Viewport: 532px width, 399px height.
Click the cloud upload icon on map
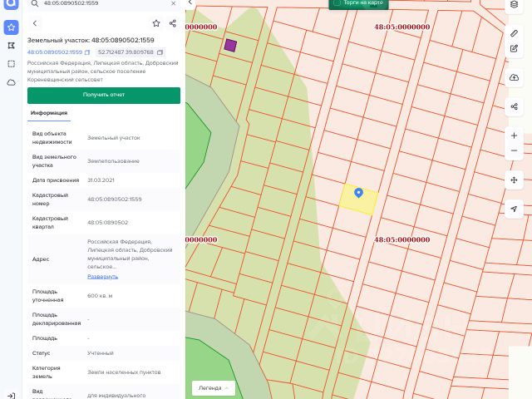pos(514,77)
